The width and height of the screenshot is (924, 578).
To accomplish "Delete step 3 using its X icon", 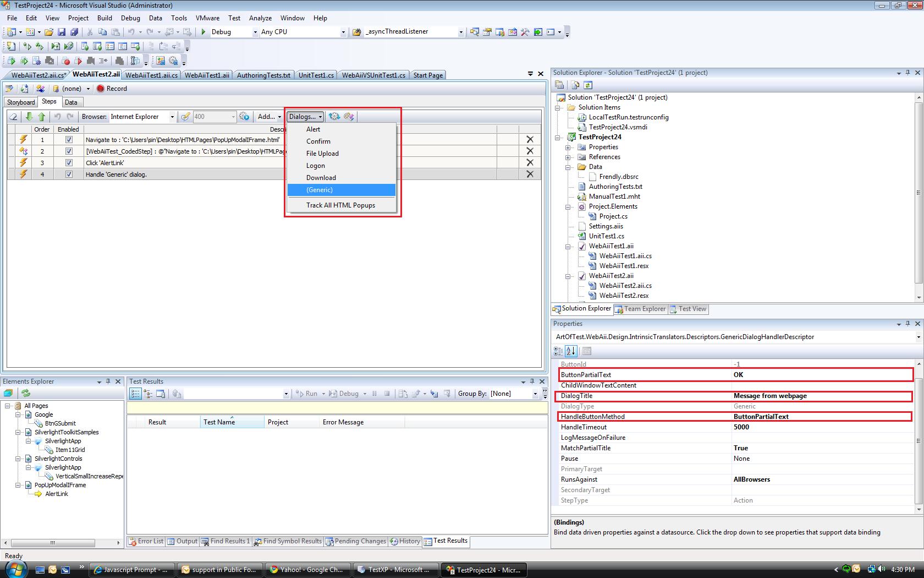I will 530,162.
